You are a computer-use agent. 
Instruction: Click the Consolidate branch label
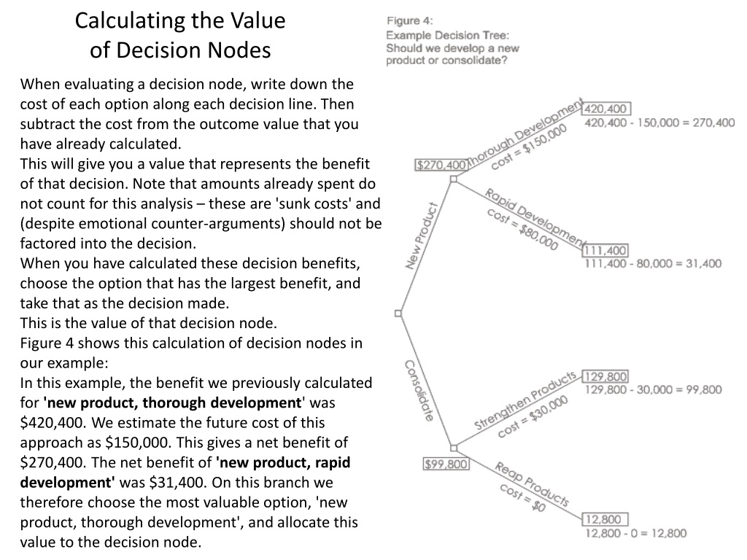(420, 390)
